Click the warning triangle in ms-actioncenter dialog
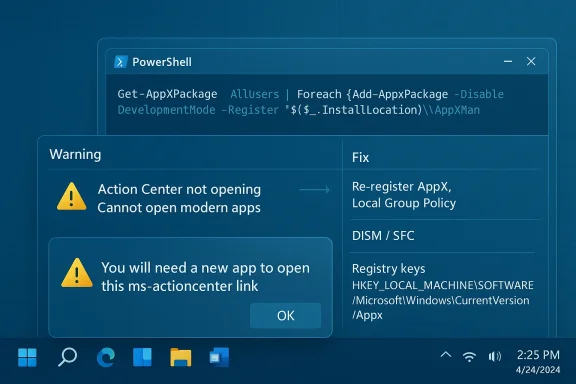Screen dimensions: 576x384 (77, 273)
